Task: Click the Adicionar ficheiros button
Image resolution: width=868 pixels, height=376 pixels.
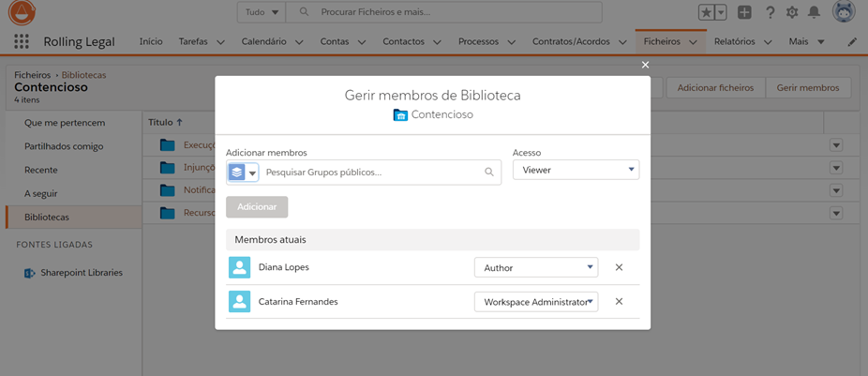Action: coord(715,87)
